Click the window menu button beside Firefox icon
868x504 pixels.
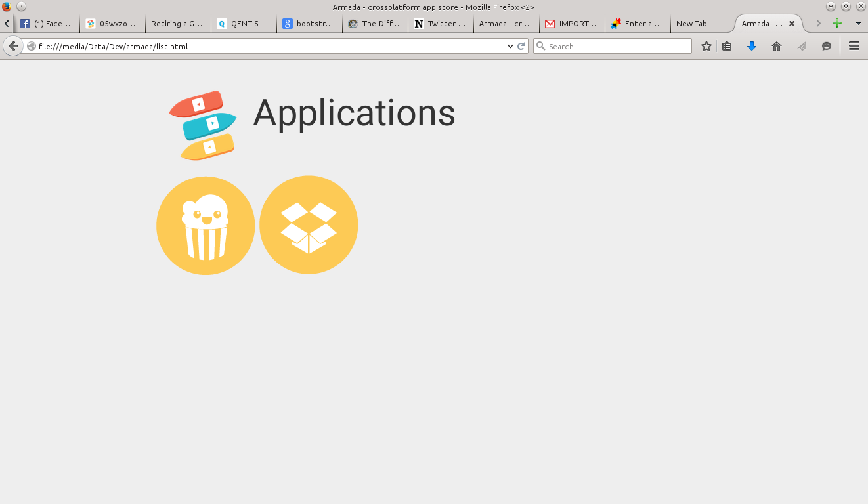pos(21,6)
